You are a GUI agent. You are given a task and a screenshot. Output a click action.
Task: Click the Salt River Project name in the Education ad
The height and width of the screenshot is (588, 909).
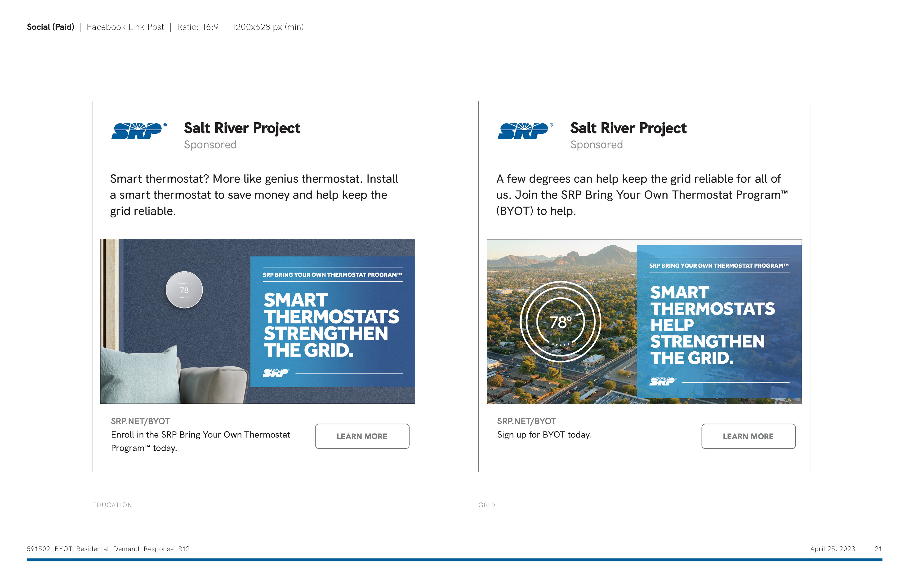pyautogui.click(x=242, y=128)
